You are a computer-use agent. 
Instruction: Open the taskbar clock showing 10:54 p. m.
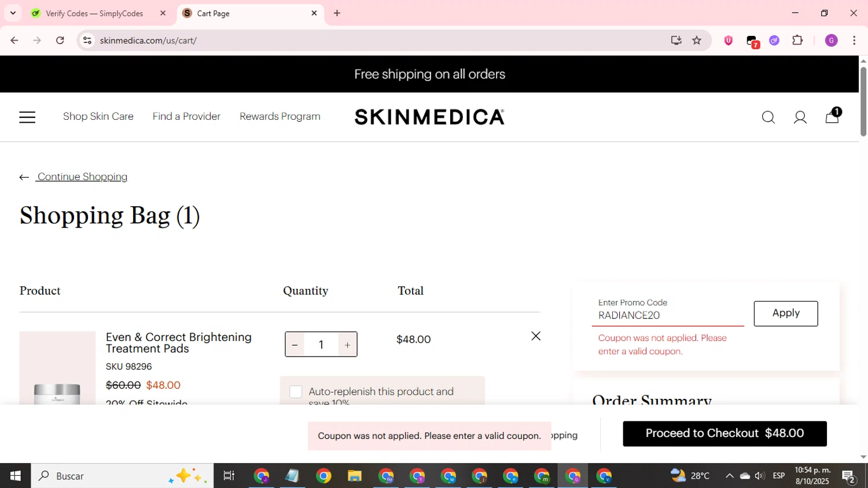pos(812,476)
